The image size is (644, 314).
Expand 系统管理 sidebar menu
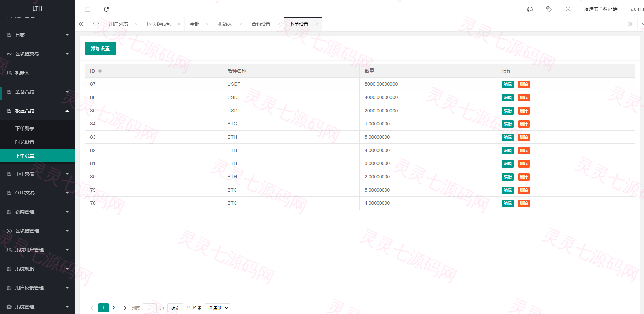pos(37,307)
